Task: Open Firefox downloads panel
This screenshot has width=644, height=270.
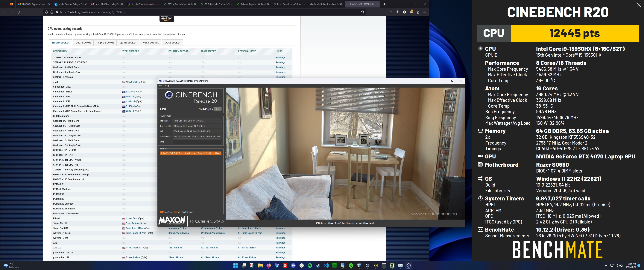Action: point(397,12)
